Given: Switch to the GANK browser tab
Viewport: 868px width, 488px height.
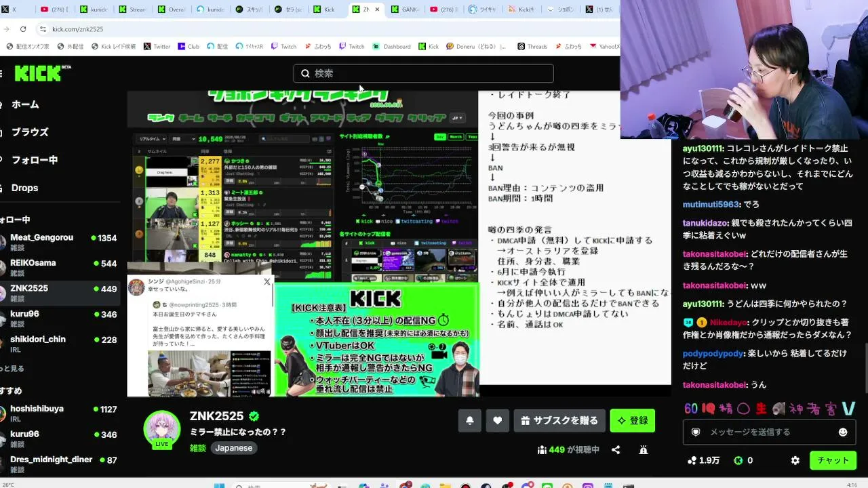Looking at the screenshot, I should pyautogui.click(x=406, y=9).
